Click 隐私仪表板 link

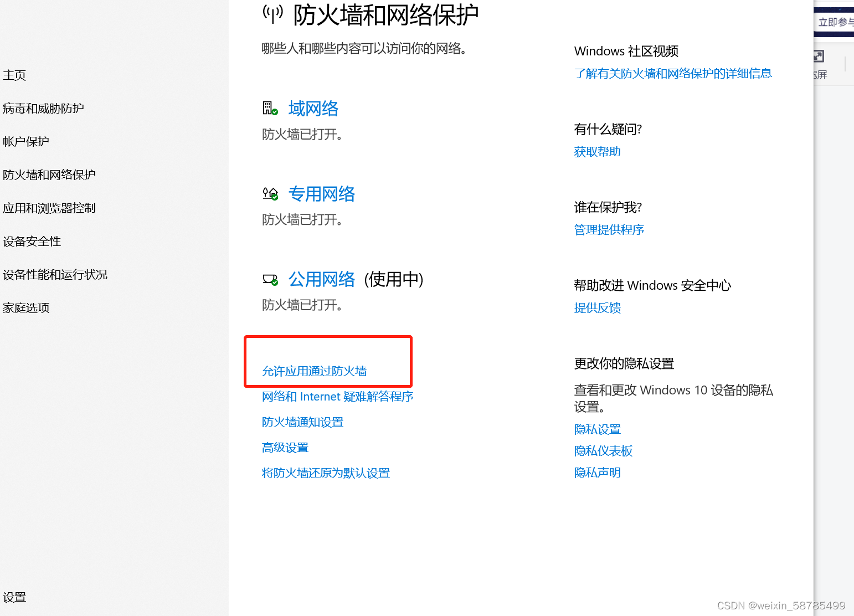(x=603, y=450)
